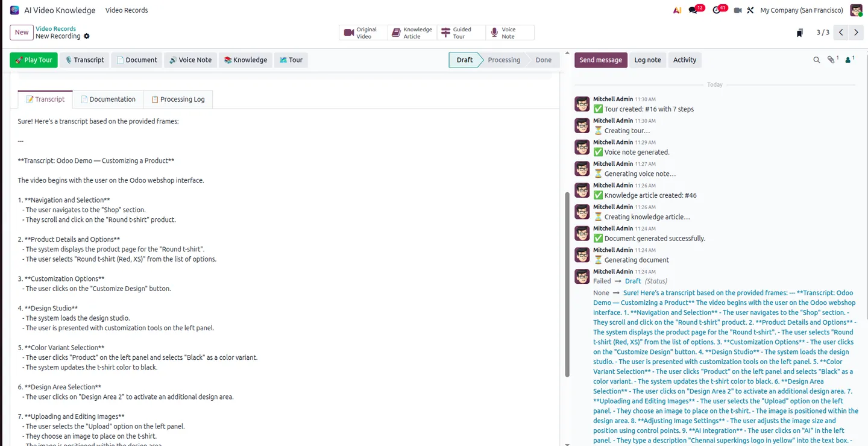The height and width of the screenshot is (446, 868).
Task: Click the Activity chatter button
Action: coord(685,60)
